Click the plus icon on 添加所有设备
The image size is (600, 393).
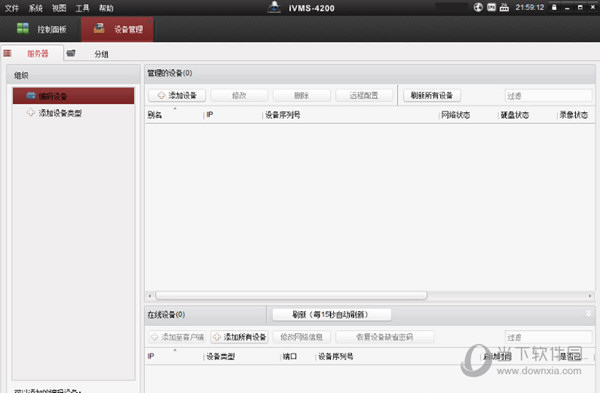217,337
